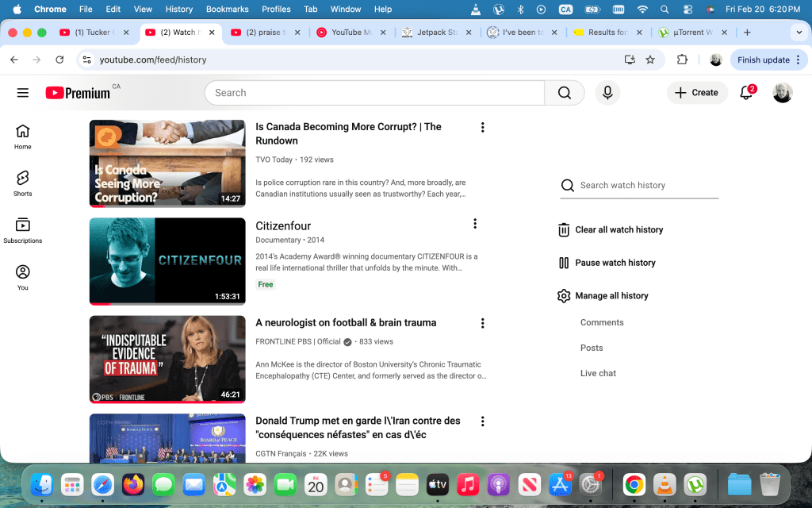The width and height of the screenshot is (812, 508).
Task: Reload the page using the refresh icon
Action: pos(59,60)
